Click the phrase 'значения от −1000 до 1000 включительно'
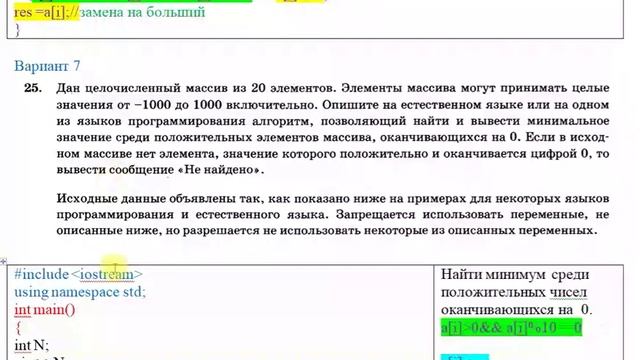640x360 pixels. coord(187,105)
